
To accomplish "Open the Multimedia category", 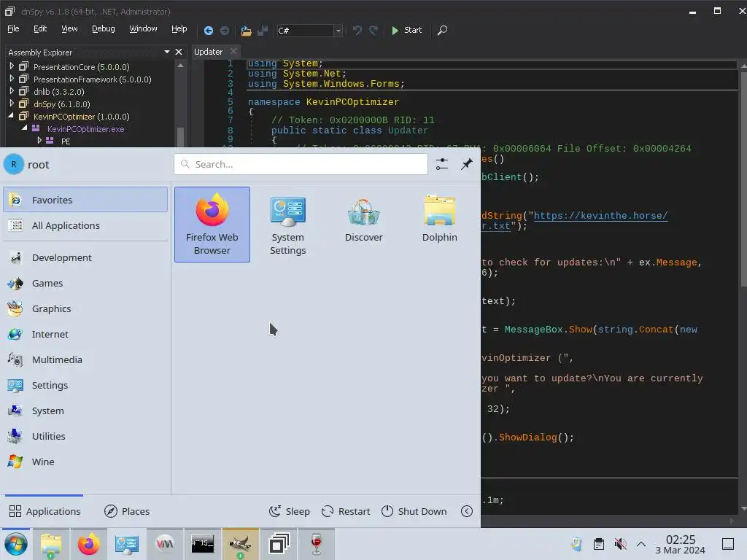I will (85, 359).
